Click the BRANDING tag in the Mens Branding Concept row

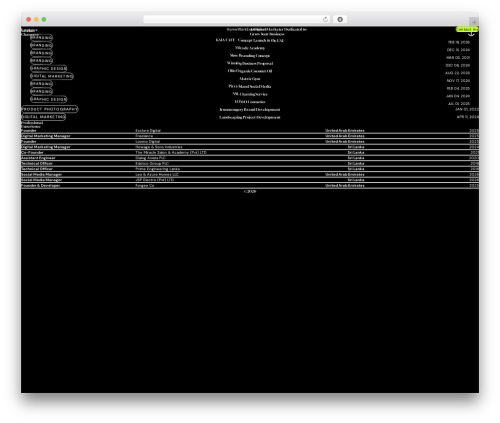pos(41,53)
